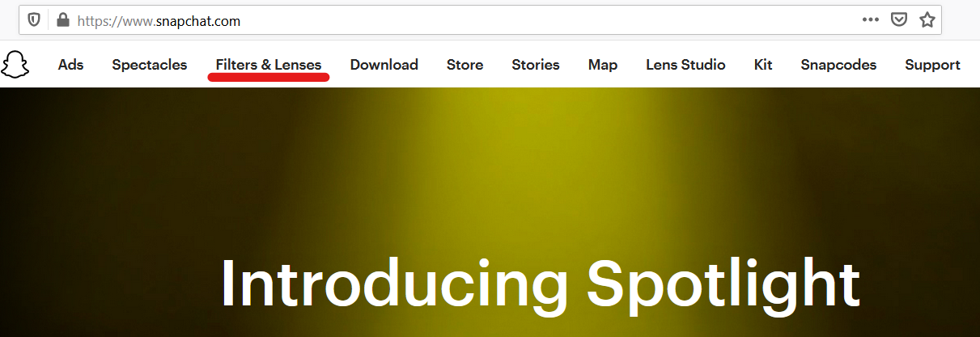980x337 pixels.
Task: Go to Lens Studio
Action: tap(685, 65)
